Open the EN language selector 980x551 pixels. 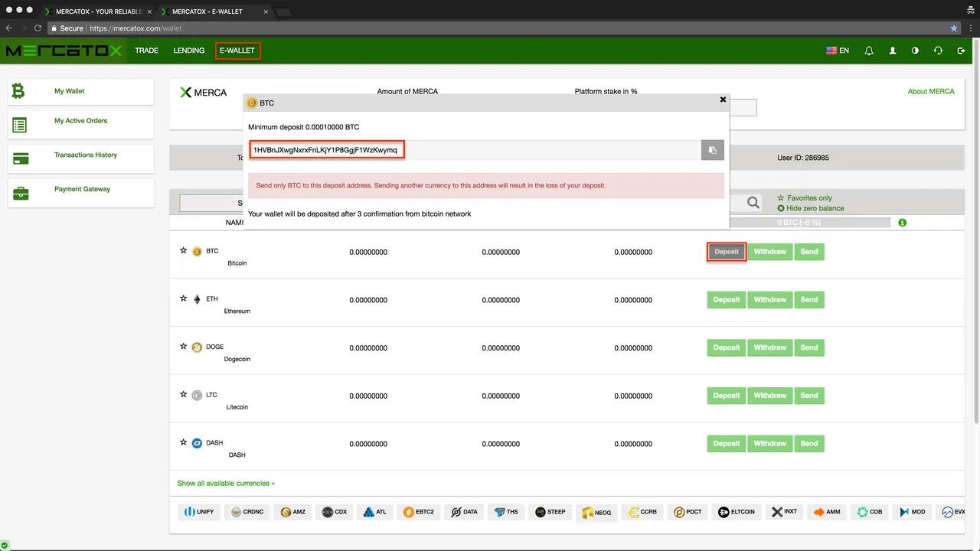point(838,51)
